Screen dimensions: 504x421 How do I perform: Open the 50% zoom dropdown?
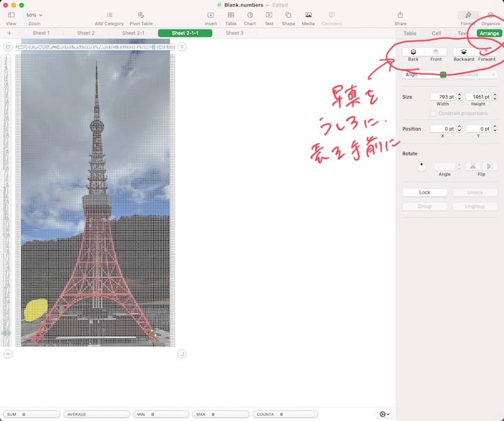34,14
